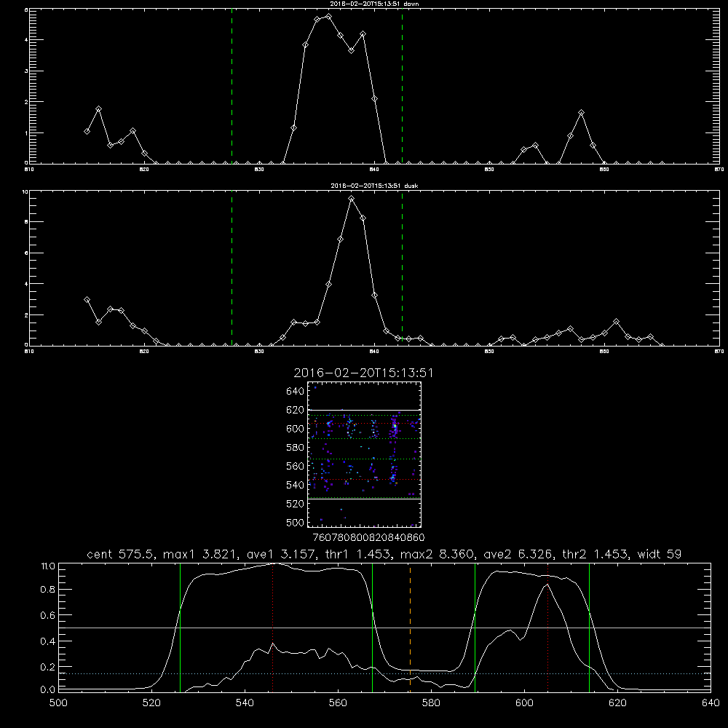Click the left green dashed line in the dusk plot
The height and width of the screenshot is (728, 728).
click(x=232, y=268)
